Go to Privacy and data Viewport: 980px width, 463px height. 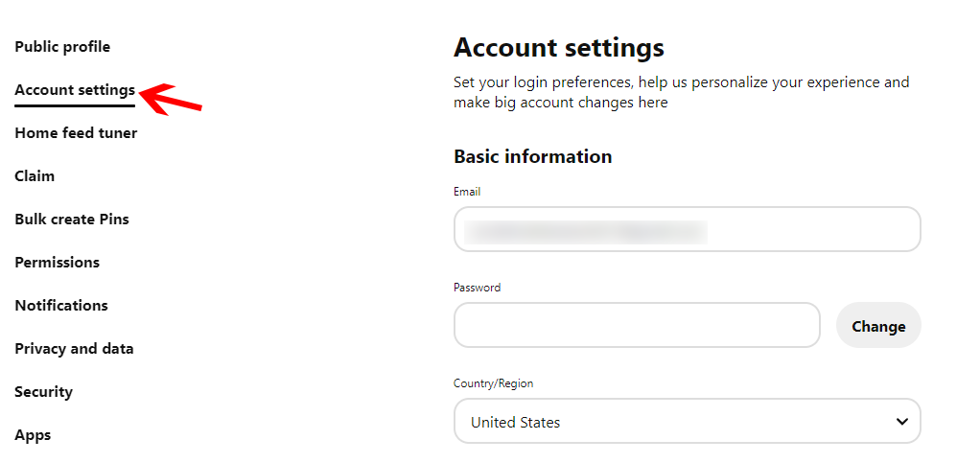tap(74, 349)
